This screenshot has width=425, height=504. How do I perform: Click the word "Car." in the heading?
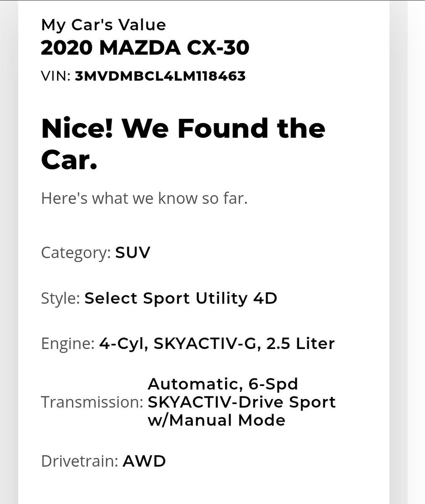pyautogui.click(x=69, y=160)
